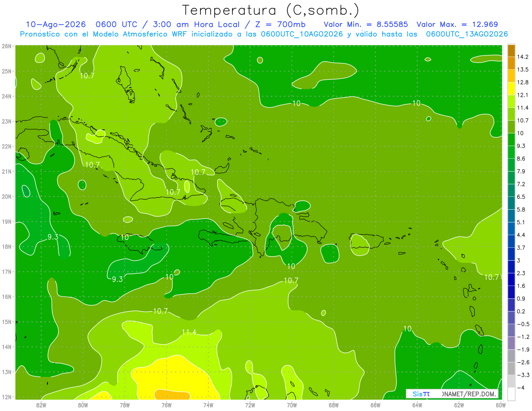Image resolution: width=532 pixels, height=411 pixels.
Task: Pick the lime legend swatch between 11.4 and 12.1
Action: click(x=511, y=101)
